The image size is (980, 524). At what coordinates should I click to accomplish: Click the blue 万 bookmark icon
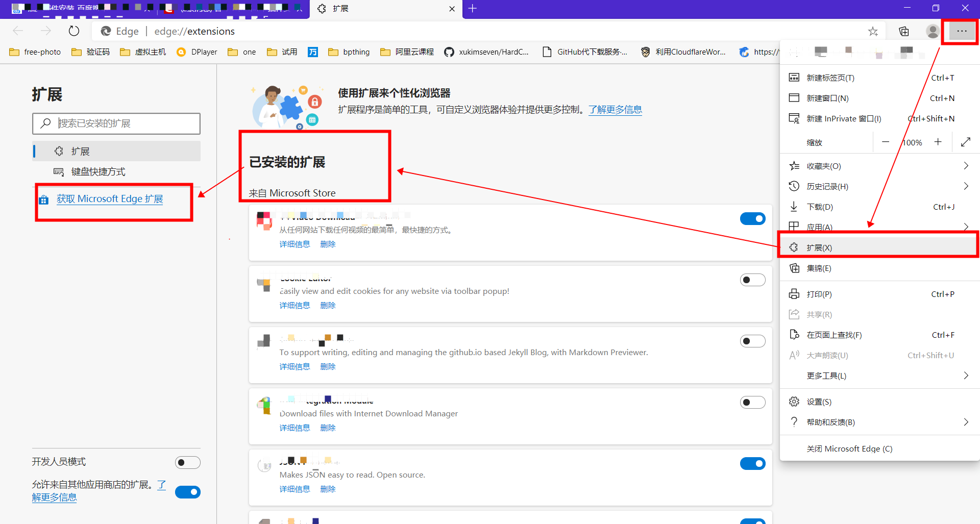(x=313, y=52)
